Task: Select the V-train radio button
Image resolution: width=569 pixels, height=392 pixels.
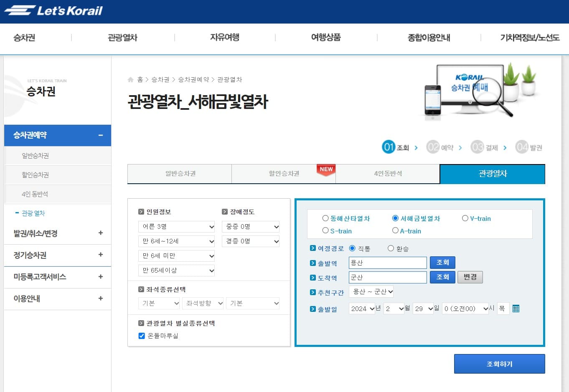Action: coord(465,218)
